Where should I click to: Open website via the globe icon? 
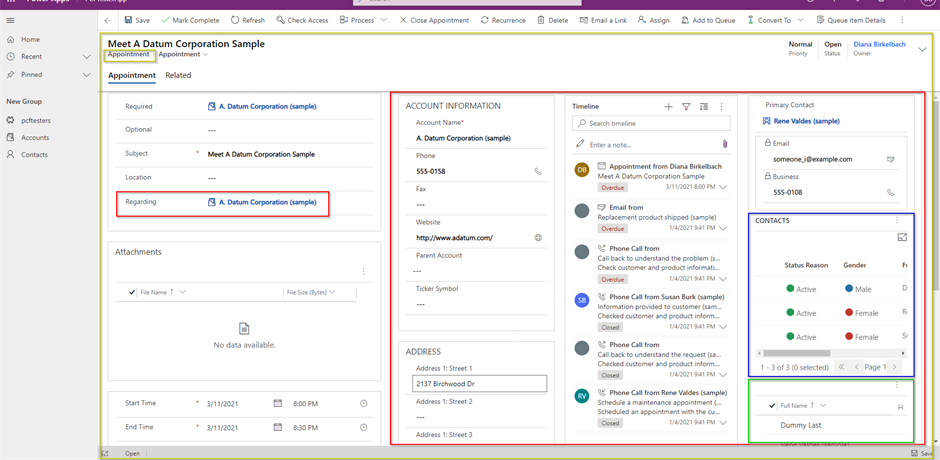[538, 237]
